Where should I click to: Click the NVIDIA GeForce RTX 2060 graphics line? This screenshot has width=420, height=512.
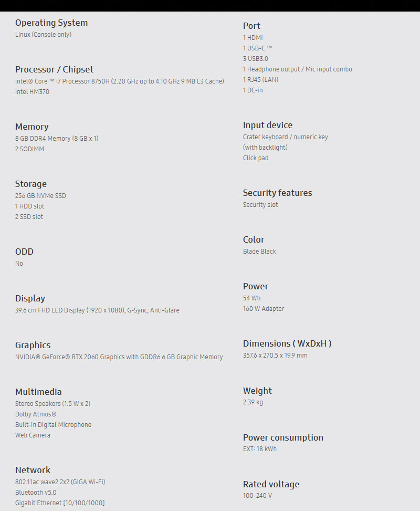(119, 357)
